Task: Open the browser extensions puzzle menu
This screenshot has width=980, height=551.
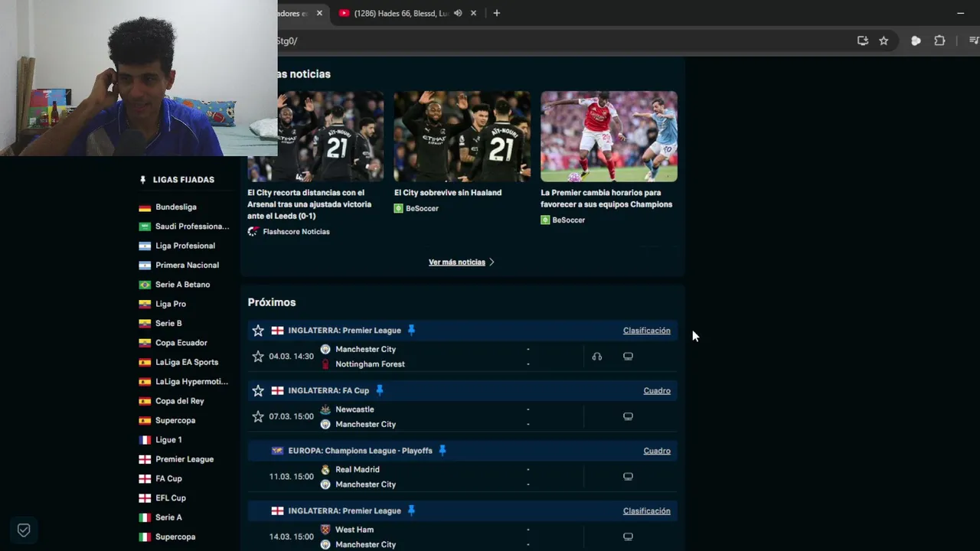Action: click(939, 41)
